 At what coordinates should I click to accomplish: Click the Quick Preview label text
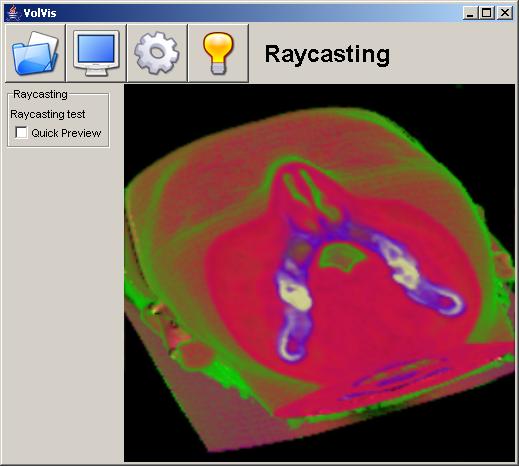(66, 133)
